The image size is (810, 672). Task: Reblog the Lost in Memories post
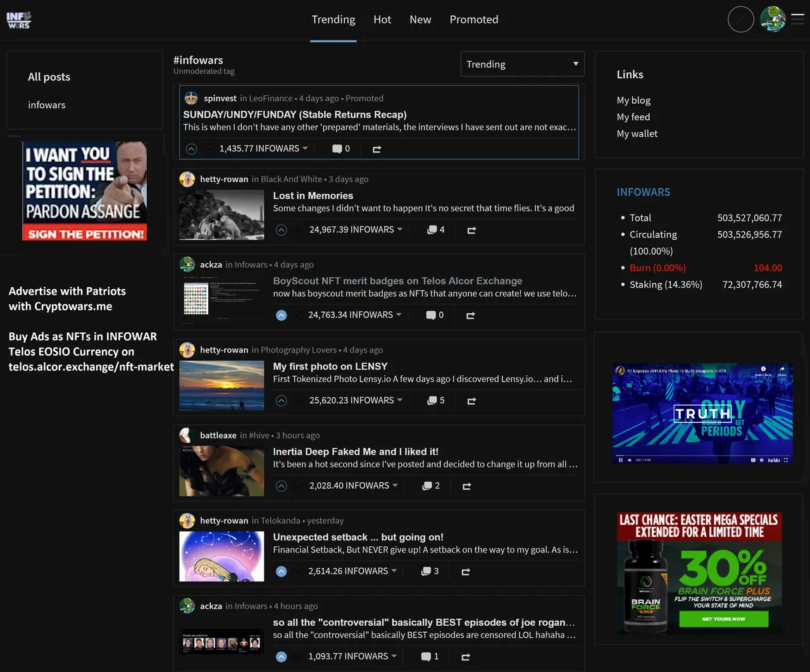click(471, 230)
